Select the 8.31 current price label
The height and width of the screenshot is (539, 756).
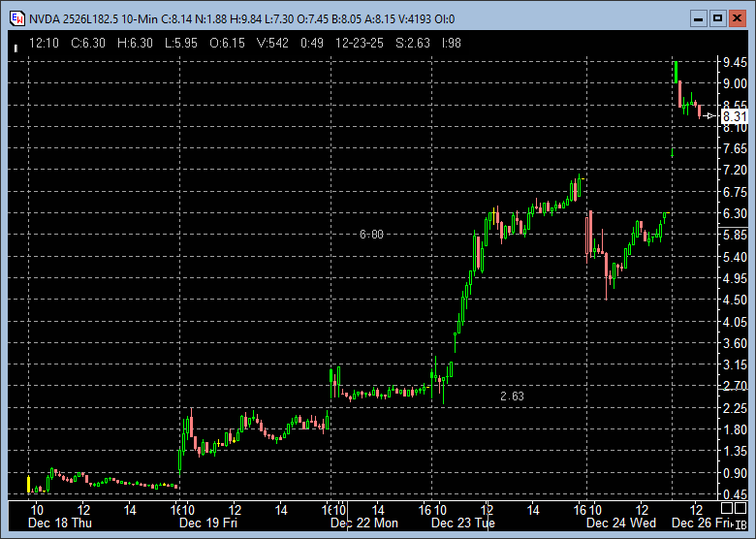735,116
